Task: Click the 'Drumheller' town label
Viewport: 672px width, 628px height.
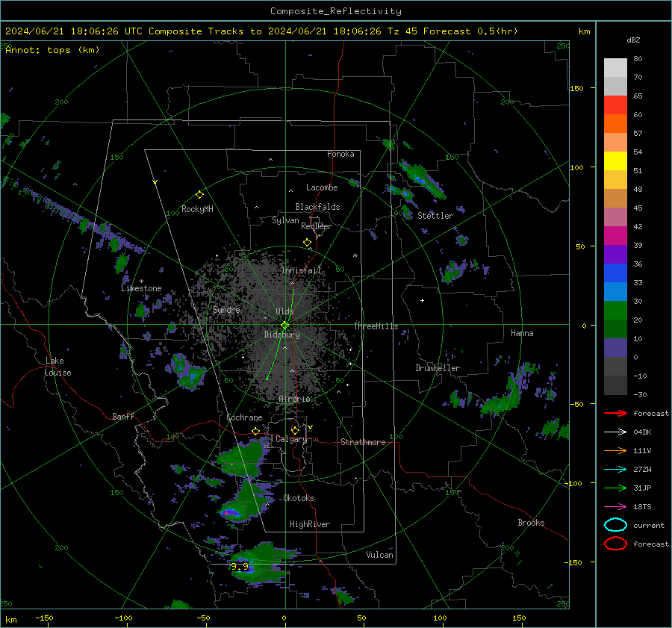Action: (x=438, y=368)
